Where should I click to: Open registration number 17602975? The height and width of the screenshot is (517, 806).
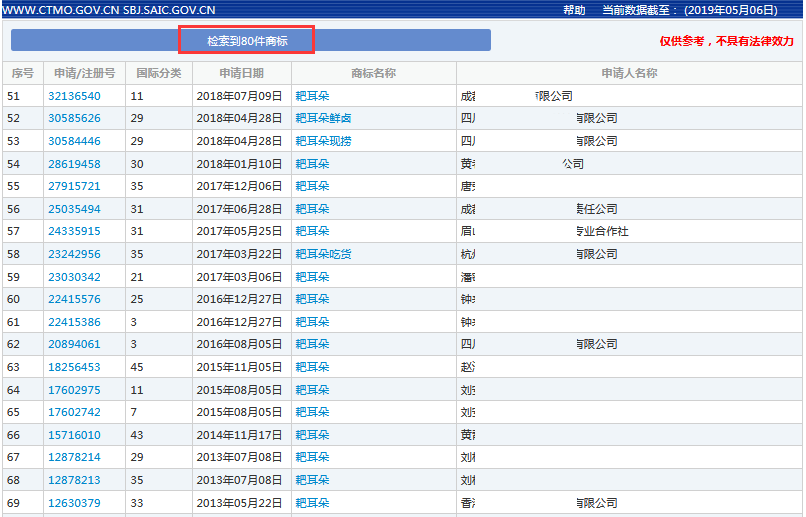pyautogui.click(x=75, y=390)
